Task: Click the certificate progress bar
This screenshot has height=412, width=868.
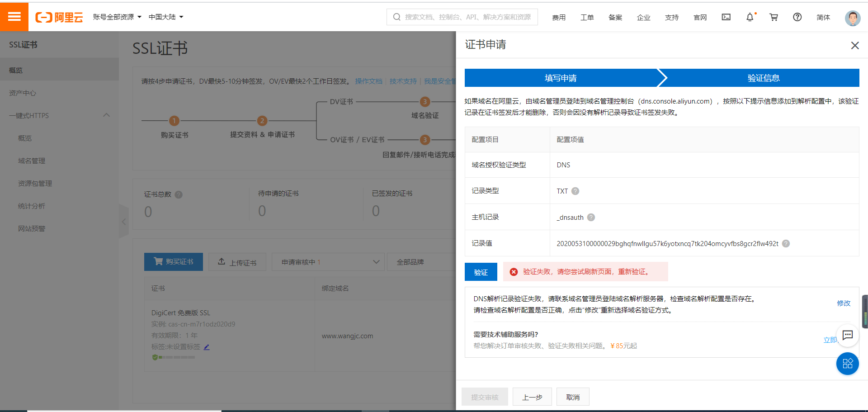Action: [177, 357]
